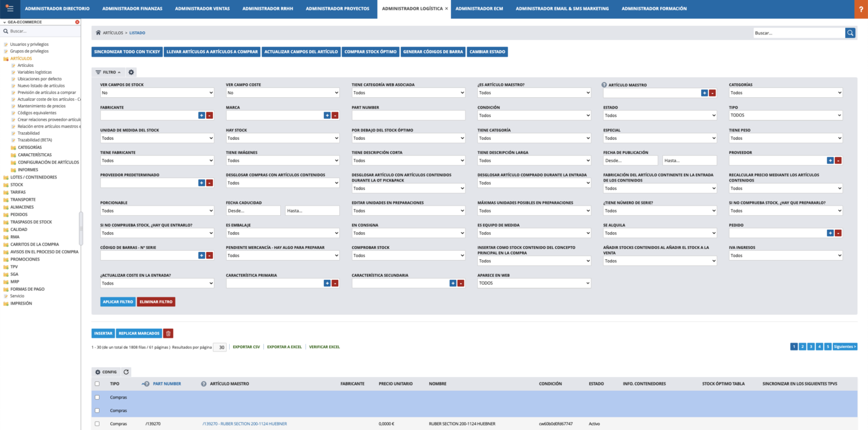Collapse the Filtro panel
This screenshot has width=868, height=430.
(x=108, y=72)
